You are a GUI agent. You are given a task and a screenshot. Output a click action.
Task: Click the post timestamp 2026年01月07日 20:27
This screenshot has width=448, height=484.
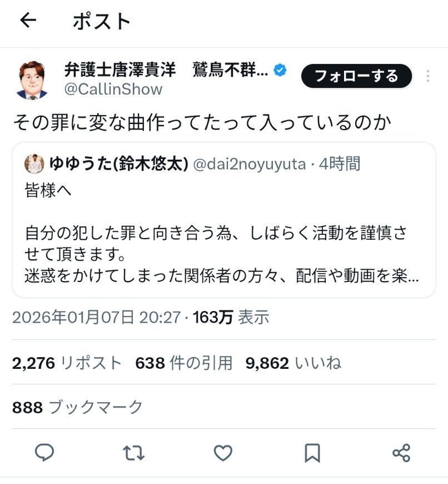point(96,318)
